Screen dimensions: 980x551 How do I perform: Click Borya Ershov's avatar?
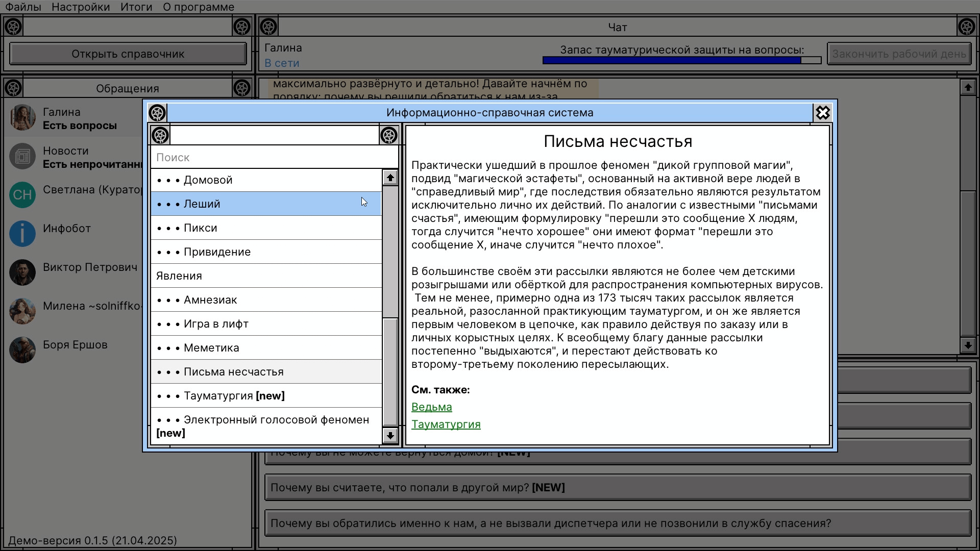[x=22, y=350]
